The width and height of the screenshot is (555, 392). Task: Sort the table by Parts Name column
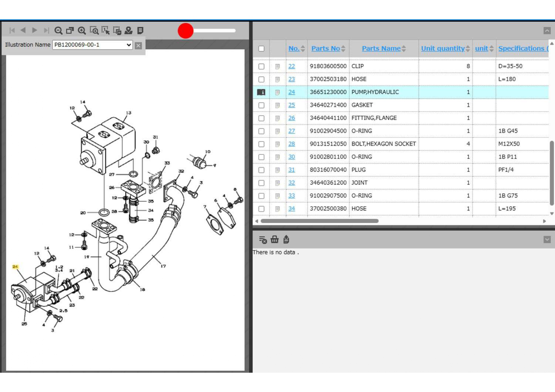(x=381, y=48)
